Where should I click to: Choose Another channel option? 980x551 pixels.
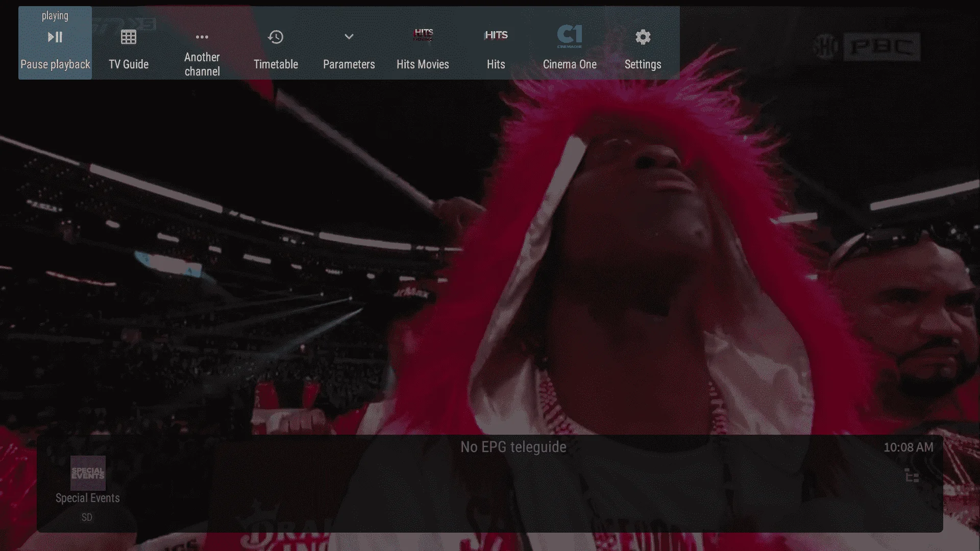202,43
